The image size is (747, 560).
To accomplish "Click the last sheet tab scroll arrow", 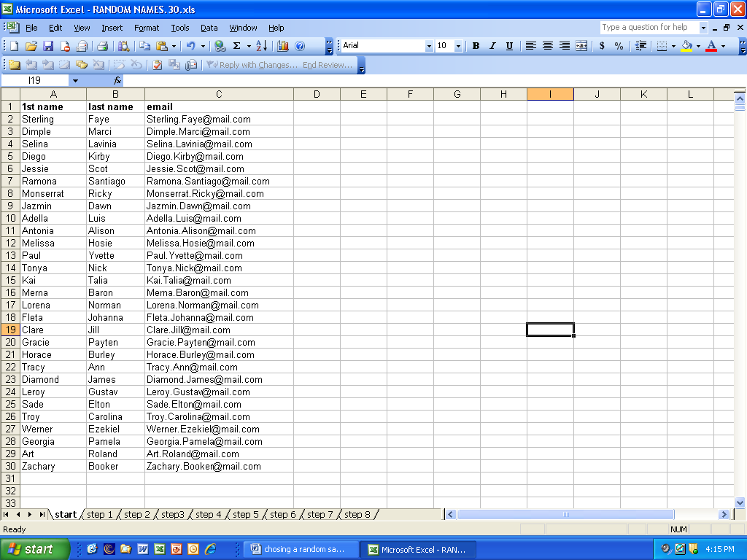I will [42, 514].
